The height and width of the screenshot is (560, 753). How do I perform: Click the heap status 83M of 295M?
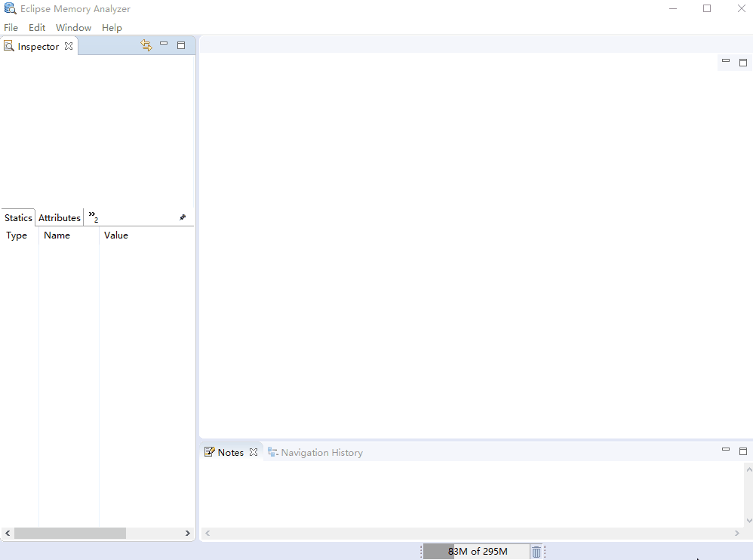pyautogui.click(x=476, y=552)
